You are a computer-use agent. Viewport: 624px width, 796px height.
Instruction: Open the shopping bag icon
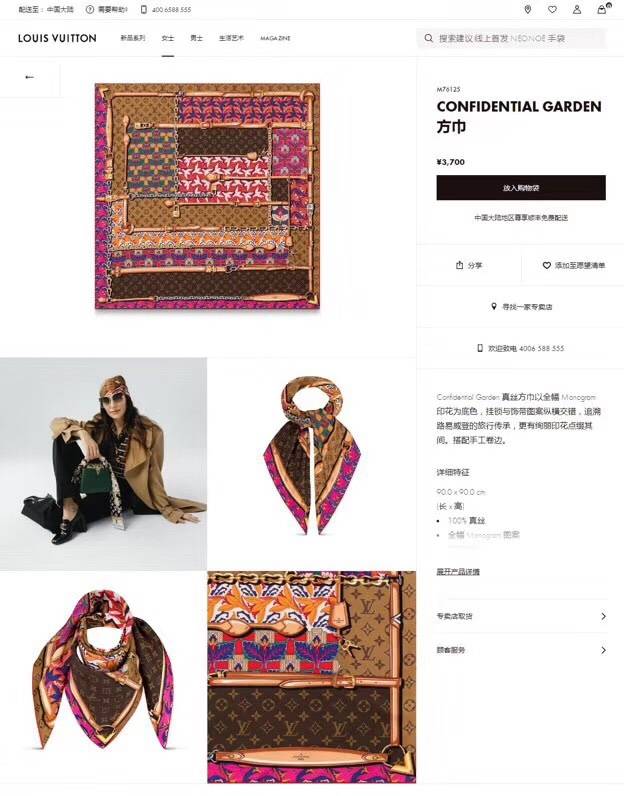point(602,9)
